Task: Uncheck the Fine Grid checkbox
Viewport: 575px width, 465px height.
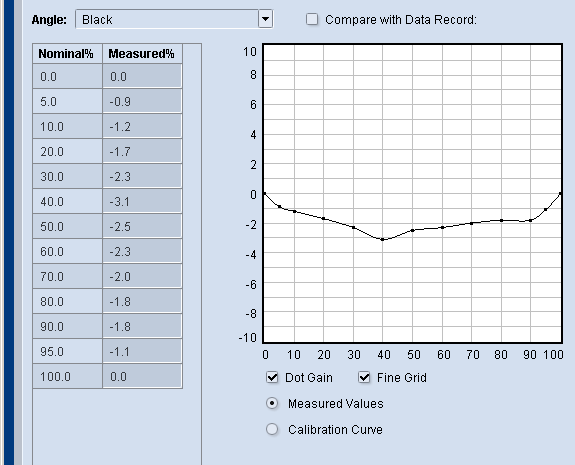Action: point(364,377)
